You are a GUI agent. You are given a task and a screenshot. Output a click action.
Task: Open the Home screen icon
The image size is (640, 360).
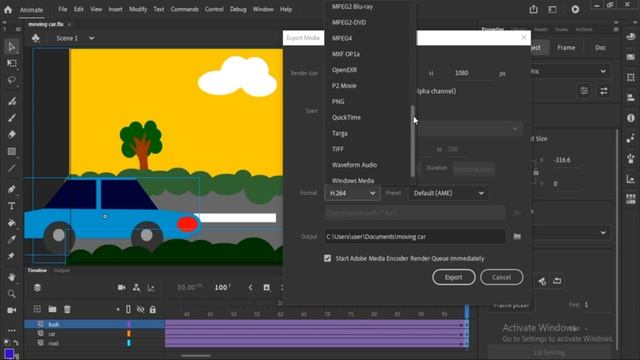[x=8, y=9]
